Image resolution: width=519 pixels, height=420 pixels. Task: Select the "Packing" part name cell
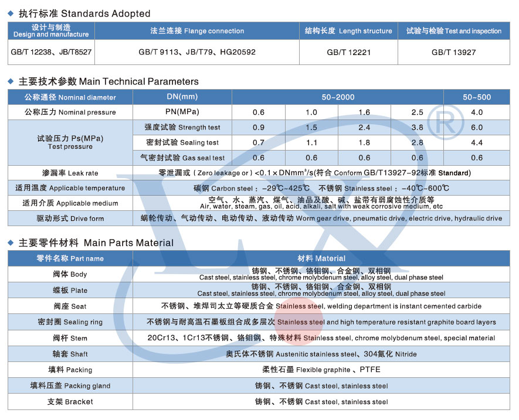click(70, 370)
